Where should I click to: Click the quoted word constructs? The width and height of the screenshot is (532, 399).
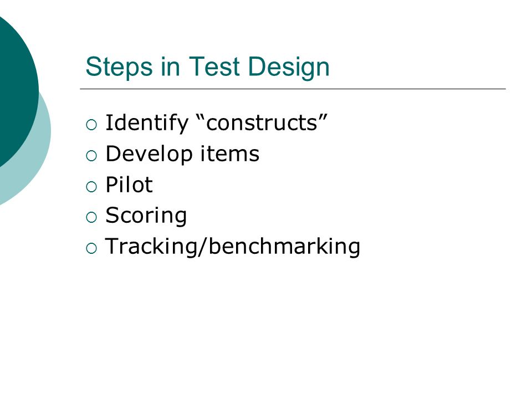(262, 123)
